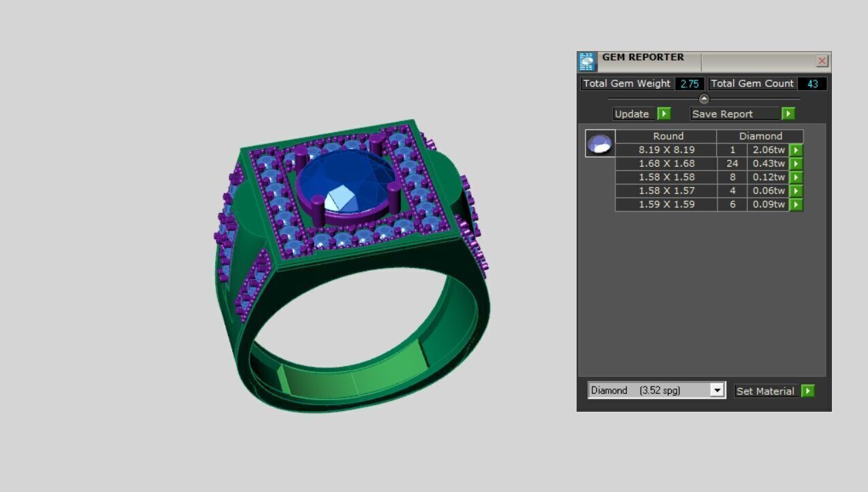Viewport: 868px width, 492px height.
Task: Close the Gem Reporter panel
Action: [822, 61]
